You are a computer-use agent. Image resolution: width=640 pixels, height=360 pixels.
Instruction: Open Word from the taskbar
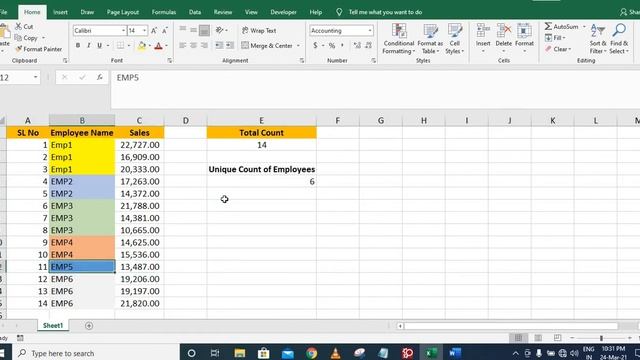455,353
